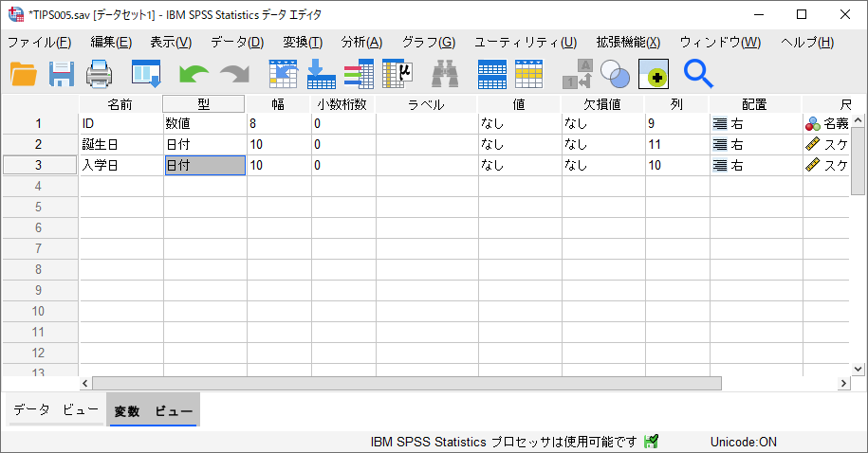Click the processor ready status icon

click(652, 442)
